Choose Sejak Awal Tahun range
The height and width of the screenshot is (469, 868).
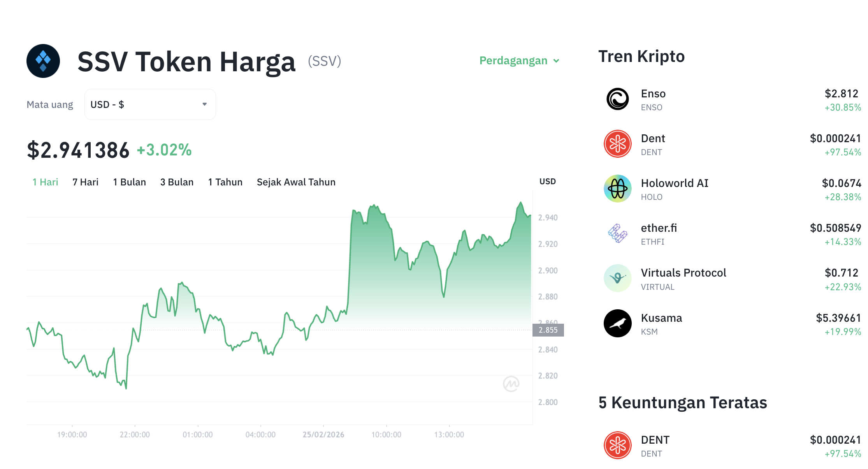(296, 182)
